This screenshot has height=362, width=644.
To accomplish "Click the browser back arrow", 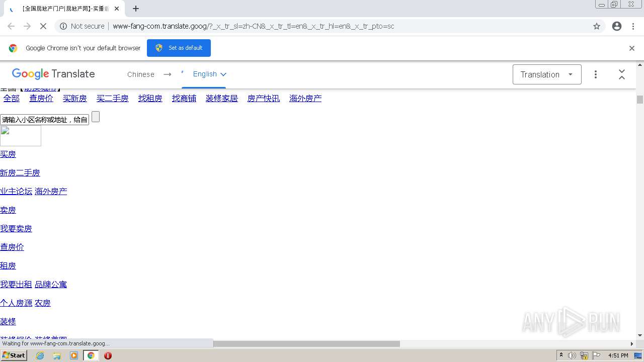I will click(11, 26).
